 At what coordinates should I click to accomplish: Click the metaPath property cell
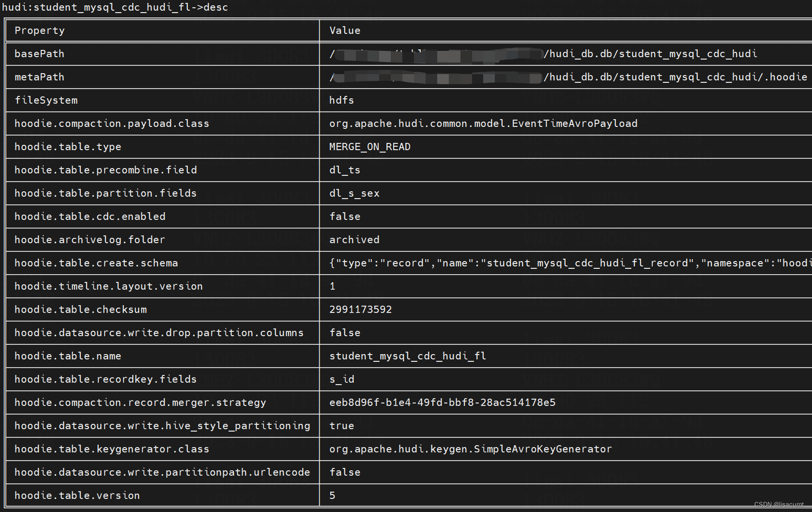pyautogui.click(x=39, y=77)
